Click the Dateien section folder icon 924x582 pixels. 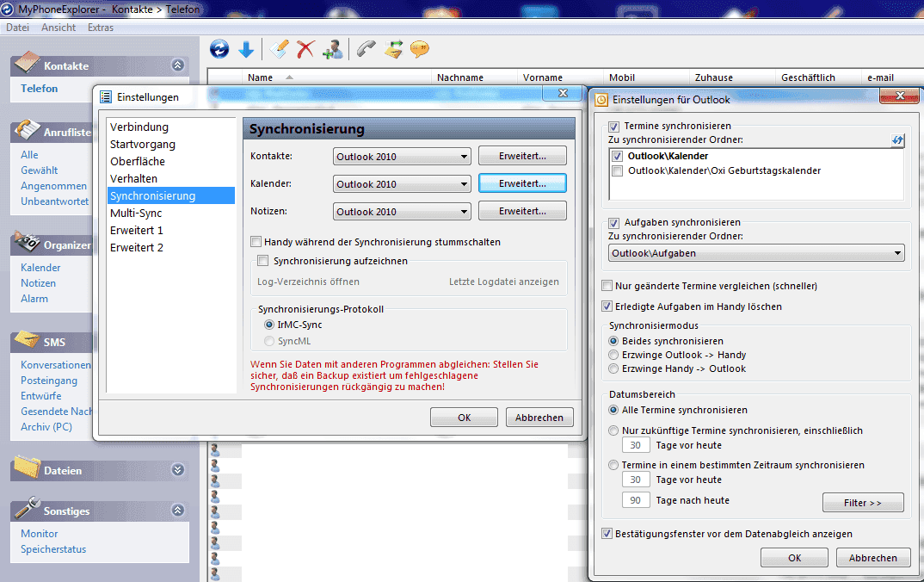[28, 467]
